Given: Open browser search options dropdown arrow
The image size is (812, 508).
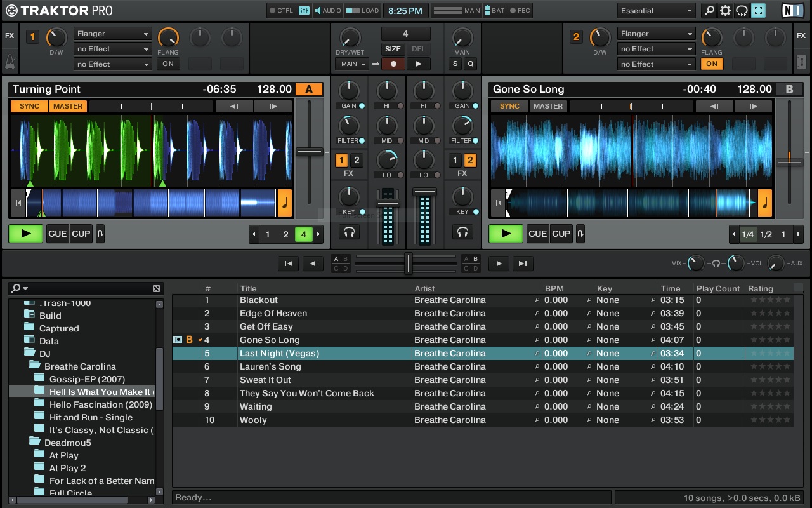Looking at the screenshot, I should pos(26,288).
